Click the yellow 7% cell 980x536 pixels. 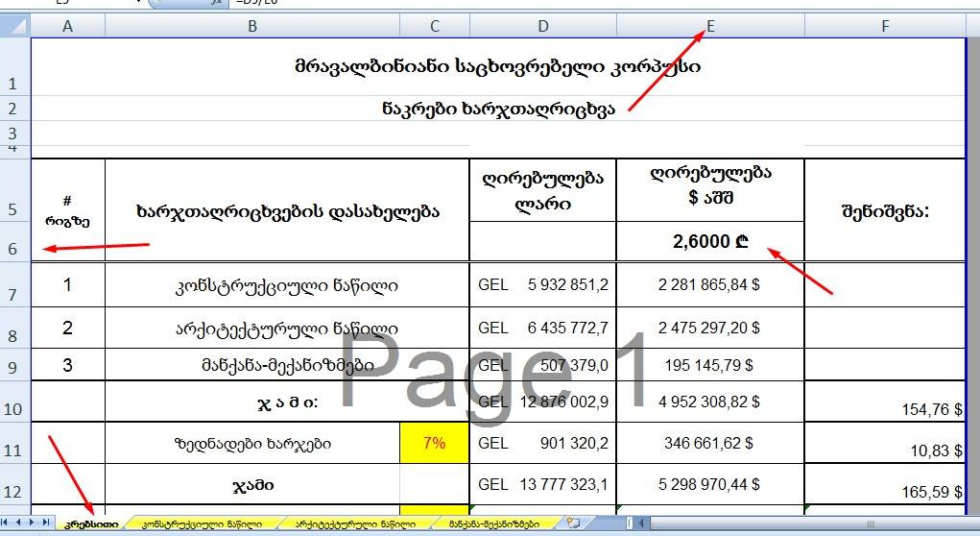click(435, 443)
